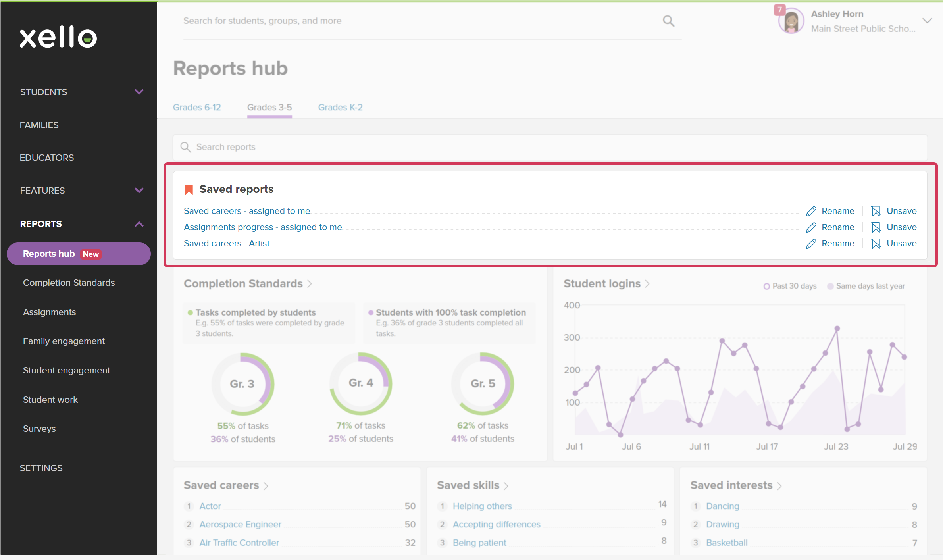Toggle Same days last year legend marker

830,286
